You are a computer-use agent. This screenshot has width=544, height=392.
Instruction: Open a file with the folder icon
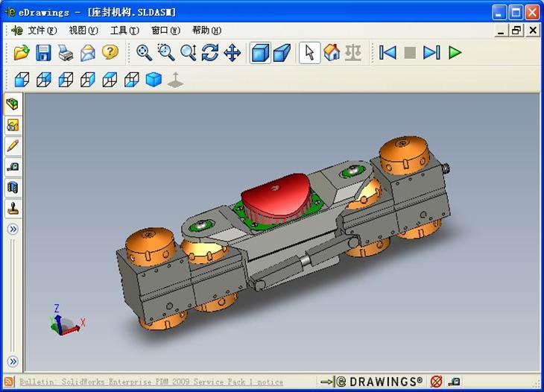pos(22,53)
